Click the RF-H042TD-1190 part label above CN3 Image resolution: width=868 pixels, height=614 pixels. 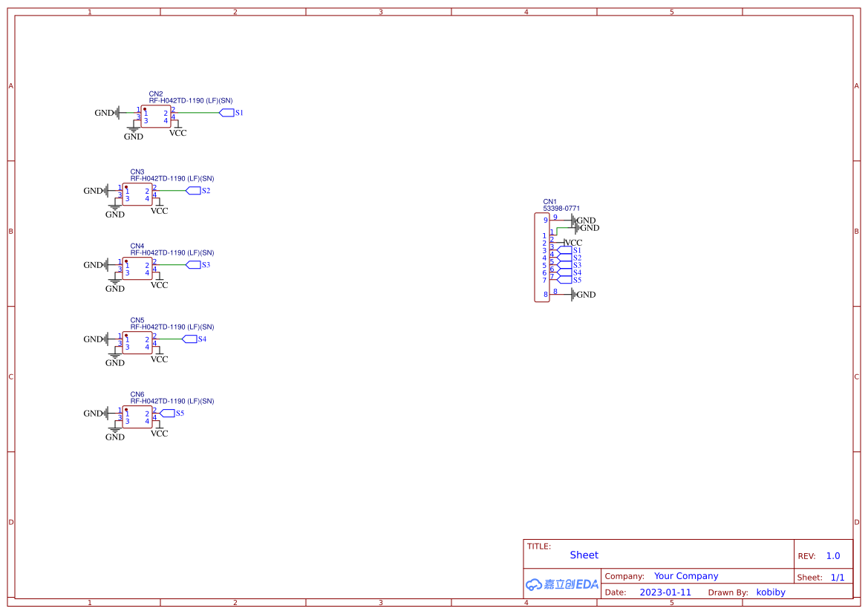tap(172, 178)
